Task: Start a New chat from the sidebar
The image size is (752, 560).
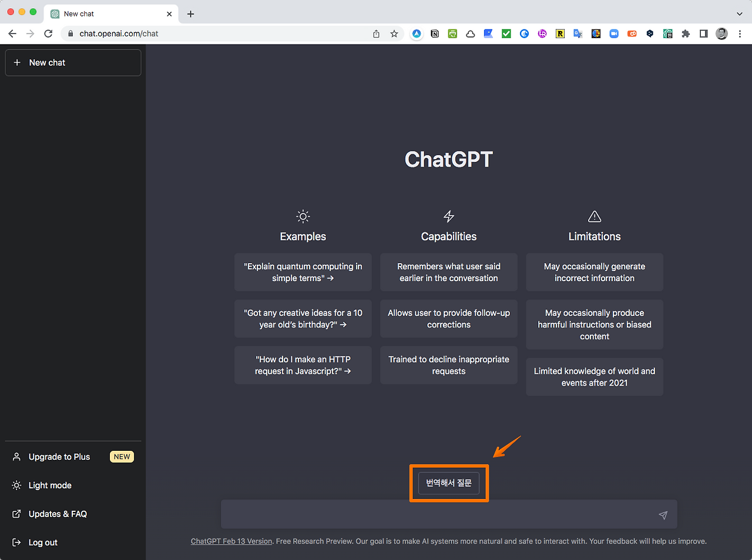Action: [73, 62]
